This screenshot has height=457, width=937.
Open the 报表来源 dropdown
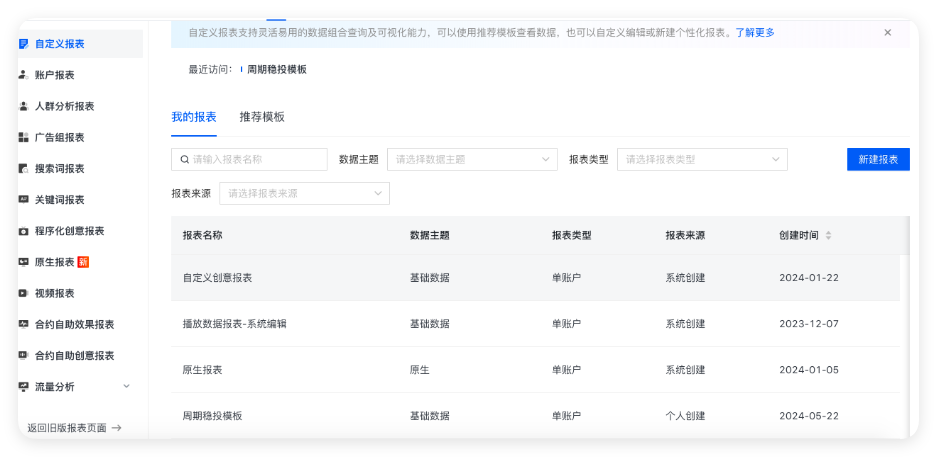tap(304, 194)
